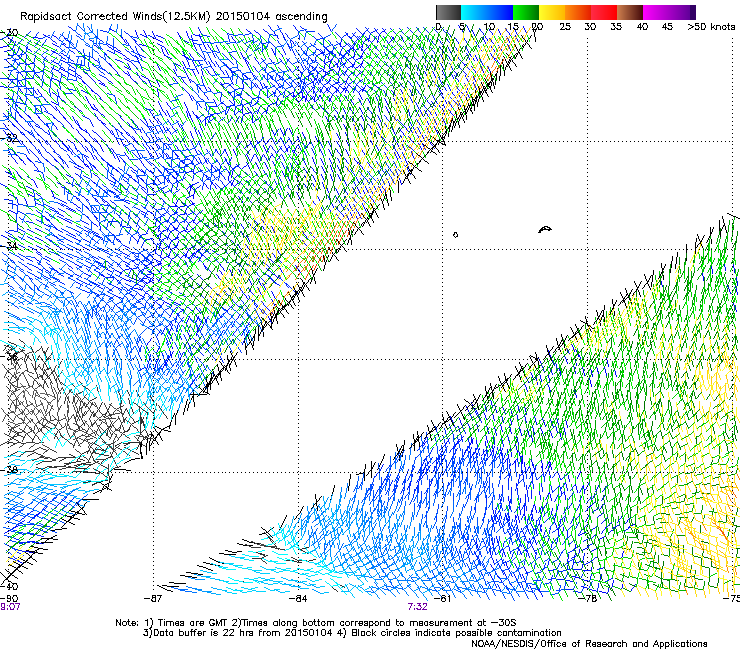This screenshot has height=650, width=740.
Task: Click the magenta-purple 40-50 knots legend swatch
Action: point(669,12)
